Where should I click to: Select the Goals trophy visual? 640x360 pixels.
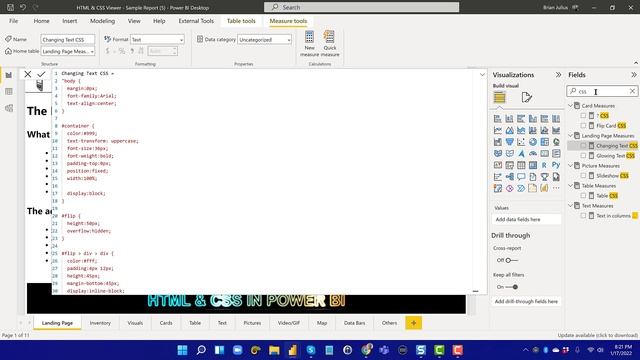pyautogui.click(x=544, y=177)
